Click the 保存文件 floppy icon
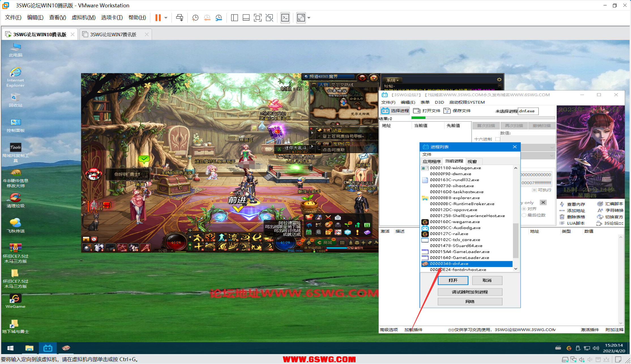 pos(447,111)
